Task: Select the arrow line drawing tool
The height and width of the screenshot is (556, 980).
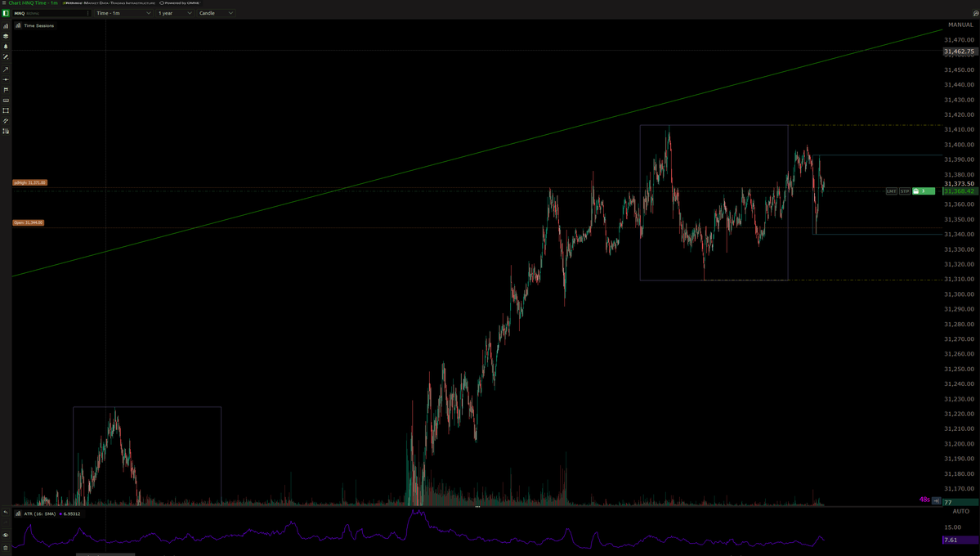Action: click(x=6, y=69)
